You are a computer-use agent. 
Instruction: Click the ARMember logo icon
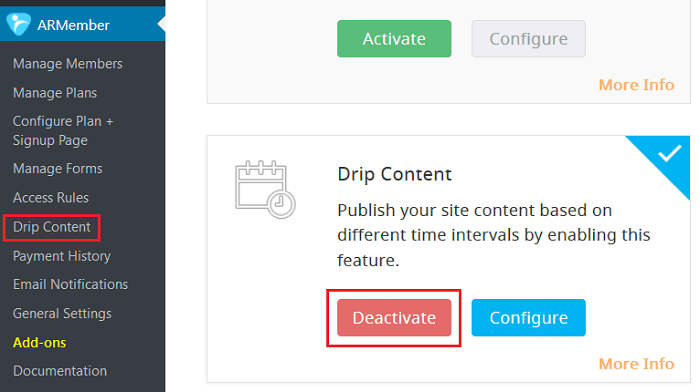click(18, 25)
